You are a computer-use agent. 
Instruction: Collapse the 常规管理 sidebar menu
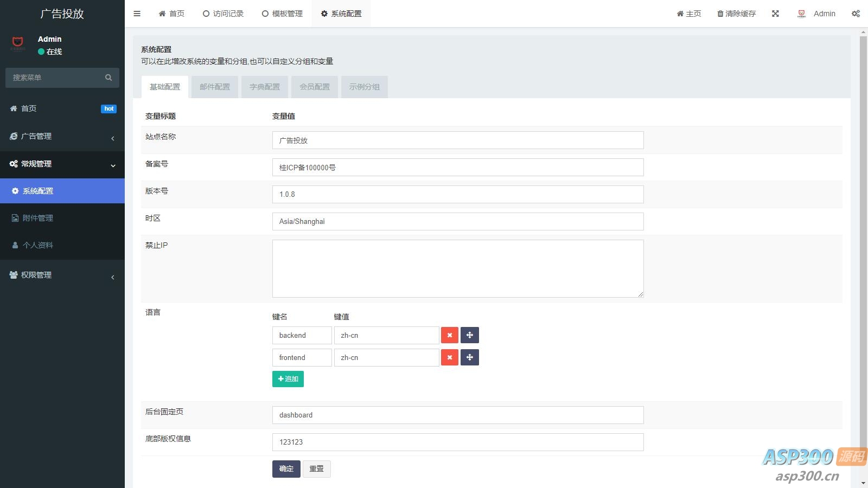pos(62,164)
